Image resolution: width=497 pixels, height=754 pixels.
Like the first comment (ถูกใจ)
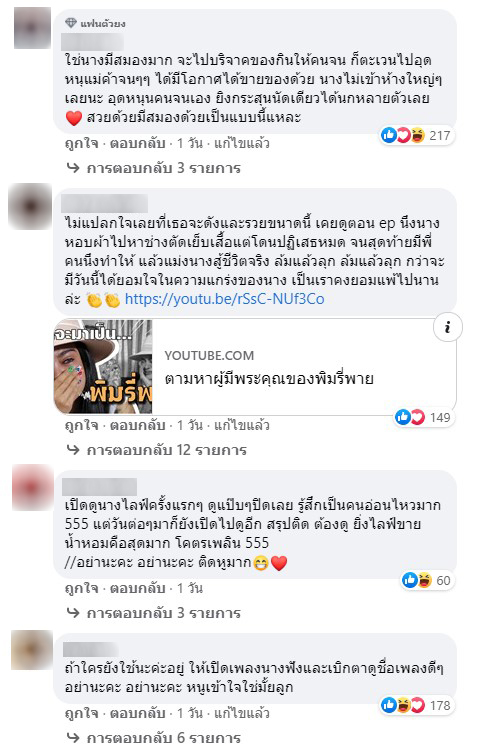tap(81, 143)
